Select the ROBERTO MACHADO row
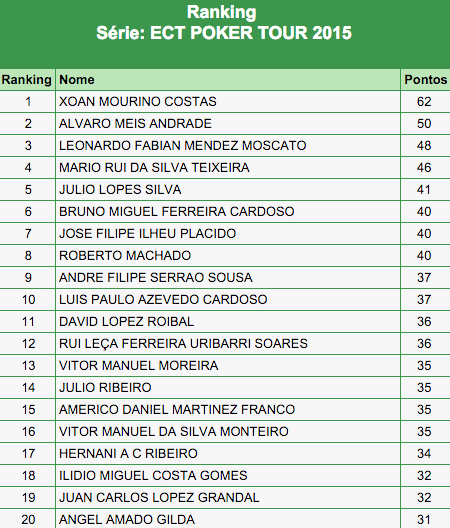Screen dimensions: 450x528 [225, 256]
